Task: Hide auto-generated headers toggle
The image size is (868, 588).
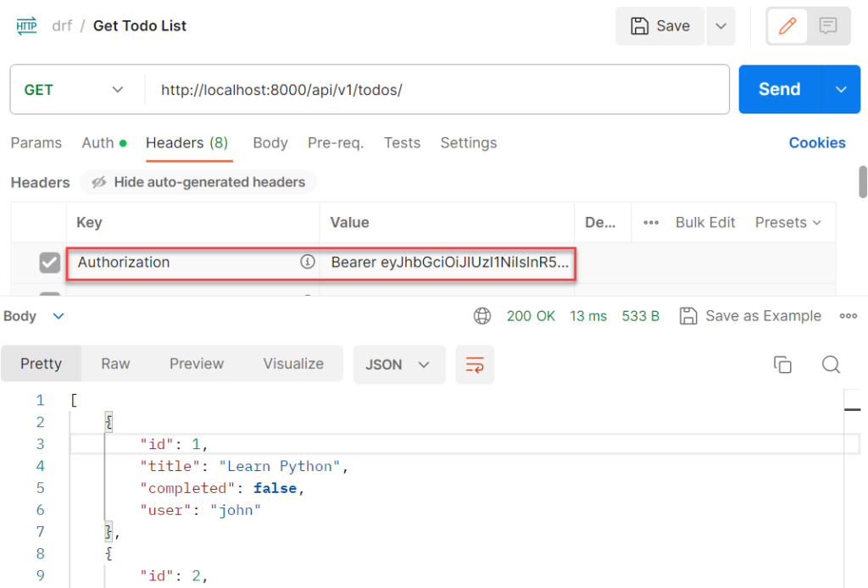Action: tap(198, 182)
